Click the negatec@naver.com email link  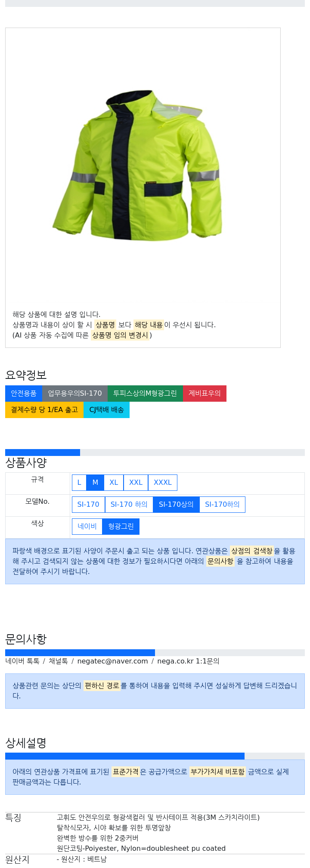(112, 661)
